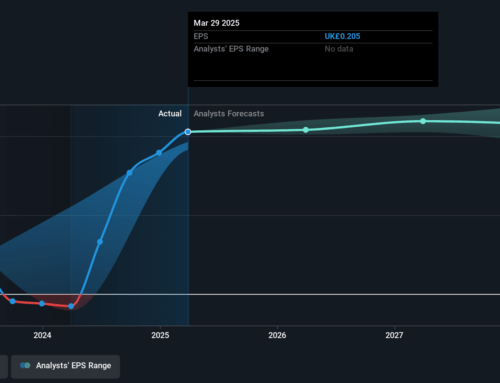Click the lowest EPS point on the red line
This screenshot has height=383, width=500.
pos(71,306)
